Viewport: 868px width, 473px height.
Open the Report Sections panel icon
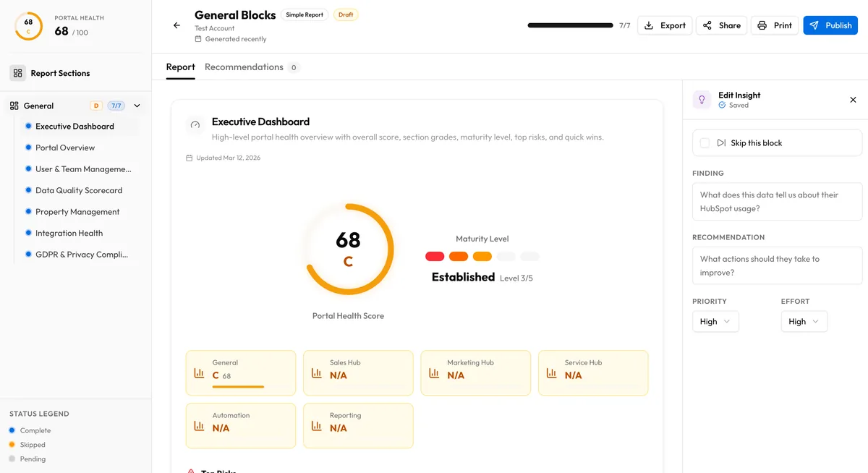[x=16, y=72]
